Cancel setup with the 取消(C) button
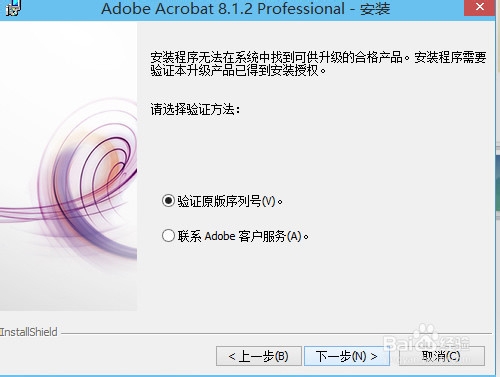This screenshot has height=377, width=500. (441, 356)
